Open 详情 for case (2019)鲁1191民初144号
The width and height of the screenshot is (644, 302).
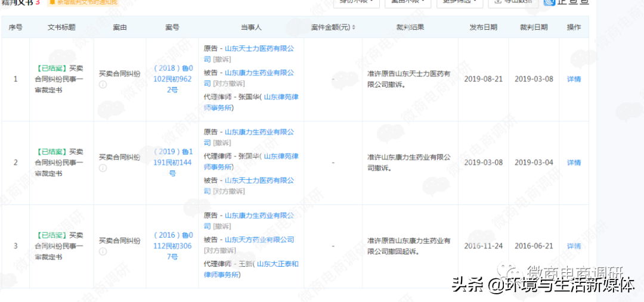pyautogui.click(x=574, y=163)
